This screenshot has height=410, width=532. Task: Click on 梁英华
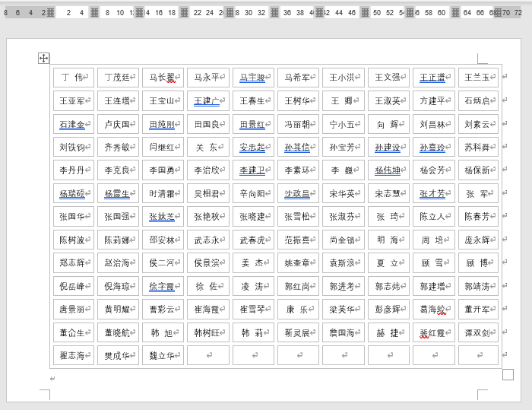coord(342,309)
